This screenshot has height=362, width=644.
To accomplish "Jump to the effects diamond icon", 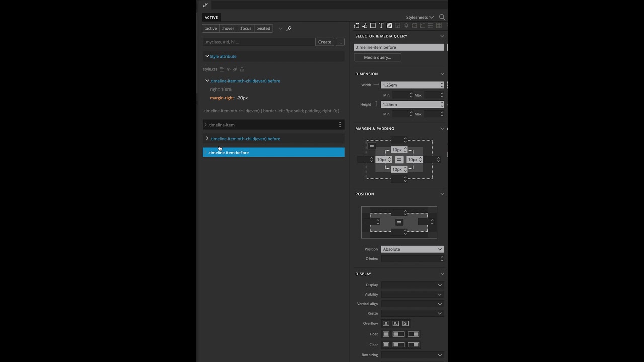I will tap(406, 25).
